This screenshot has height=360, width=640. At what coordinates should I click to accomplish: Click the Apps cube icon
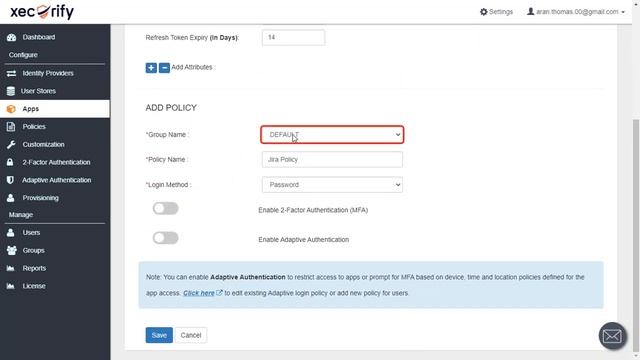(11, 109)
